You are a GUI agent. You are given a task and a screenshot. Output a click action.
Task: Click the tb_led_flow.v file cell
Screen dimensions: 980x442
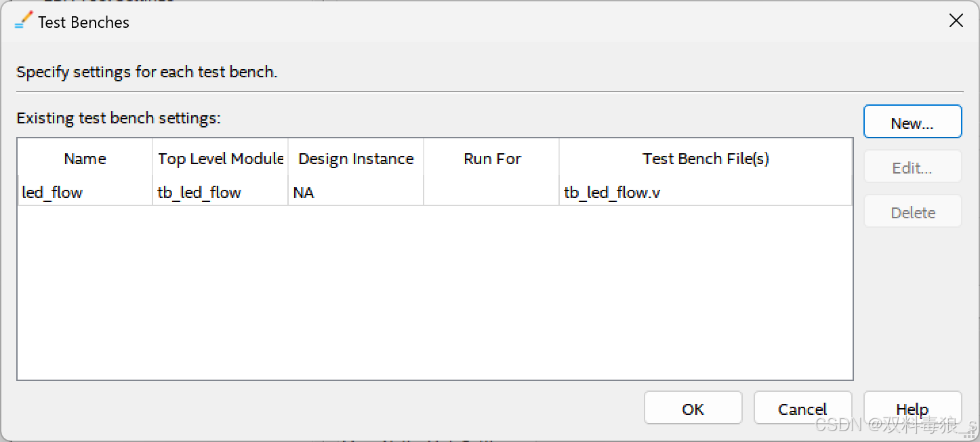tap(612, 193)
